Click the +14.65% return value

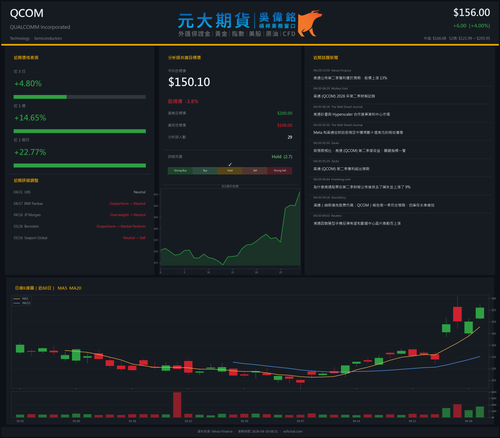pos(30,118)
